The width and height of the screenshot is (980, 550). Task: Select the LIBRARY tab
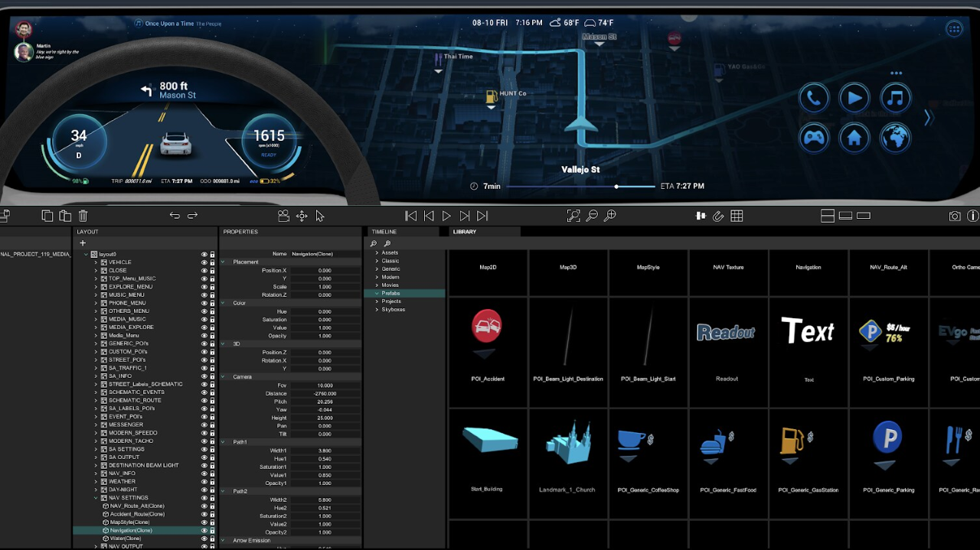click(x=465, y=232)
